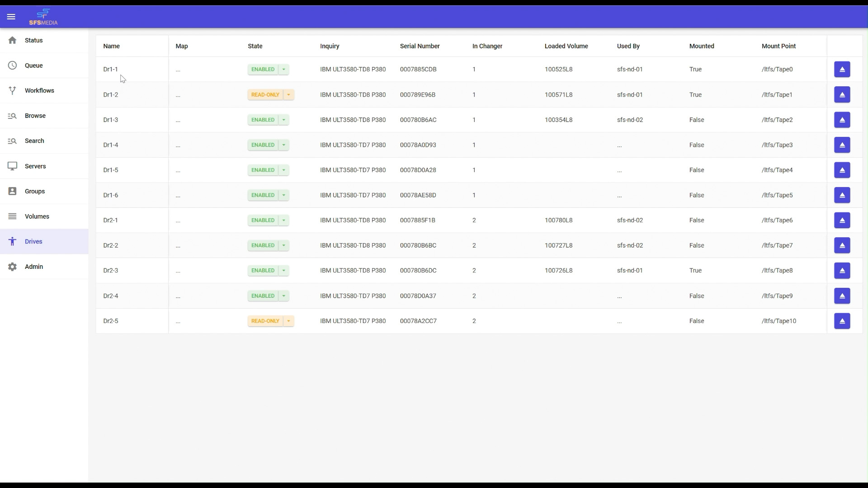Click the eject button for Dr1-3

point(842,120)
